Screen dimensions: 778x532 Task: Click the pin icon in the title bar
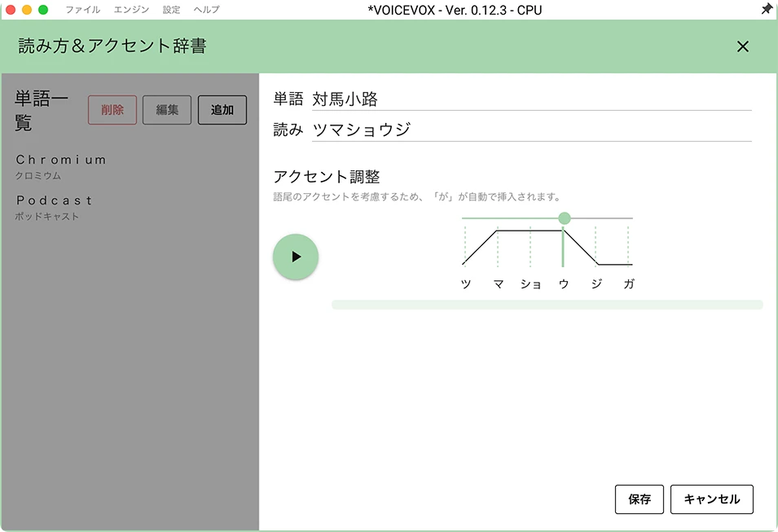[766, 10]
